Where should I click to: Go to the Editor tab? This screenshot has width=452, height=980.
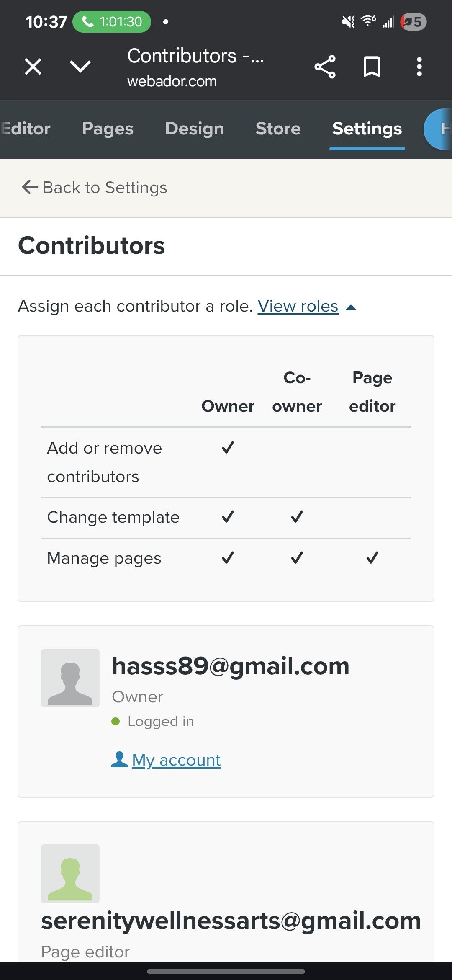point(26,129)
